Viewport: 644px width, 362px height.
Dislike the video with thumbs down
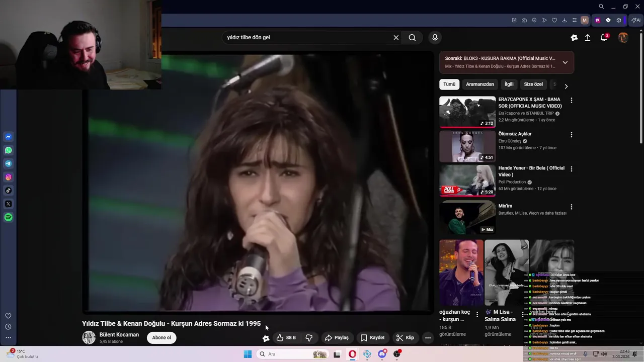309,338
